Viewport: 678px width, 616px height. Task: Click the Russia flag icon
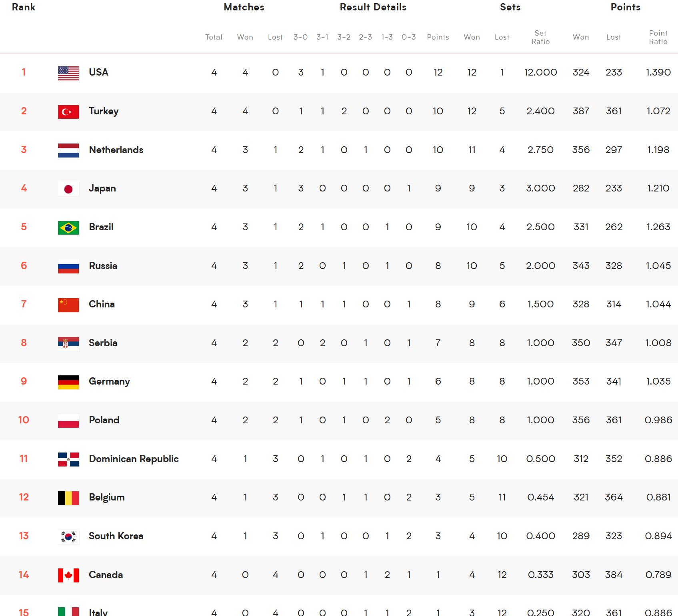point(68,266)
